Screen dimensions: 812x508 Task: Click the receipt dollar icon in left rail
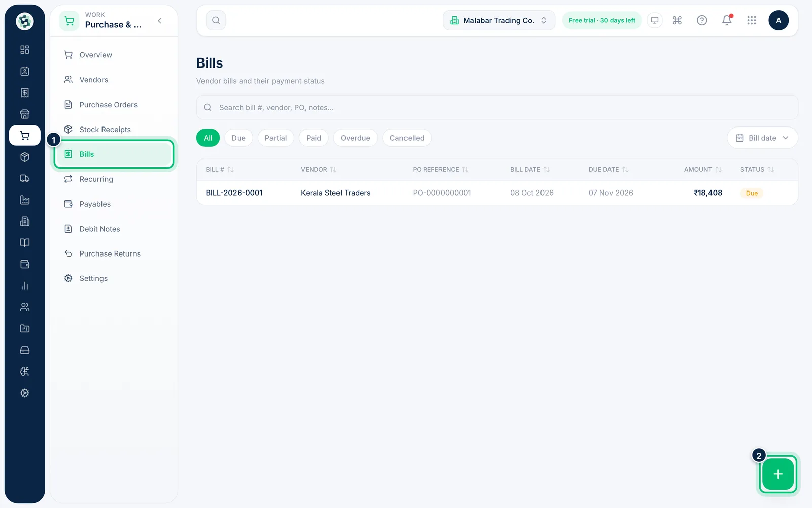pyautogui.click(x=24, y=92)
